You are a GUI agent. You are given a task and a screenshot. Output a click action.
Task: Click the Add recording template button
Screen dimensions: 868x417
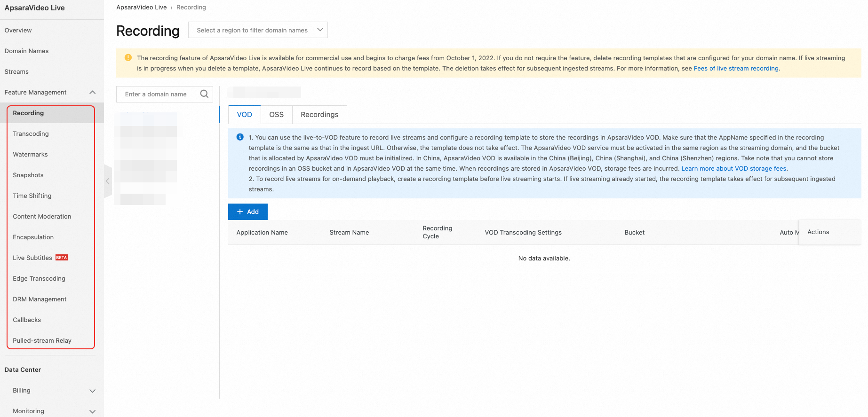[x=248, y=212]
